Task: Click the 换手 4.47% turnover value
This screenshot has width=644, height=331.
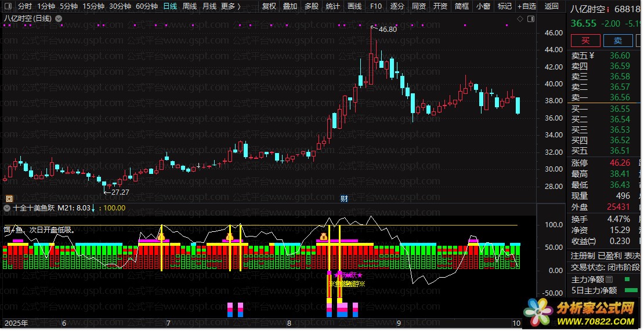Action: click(x=618, y=219)
